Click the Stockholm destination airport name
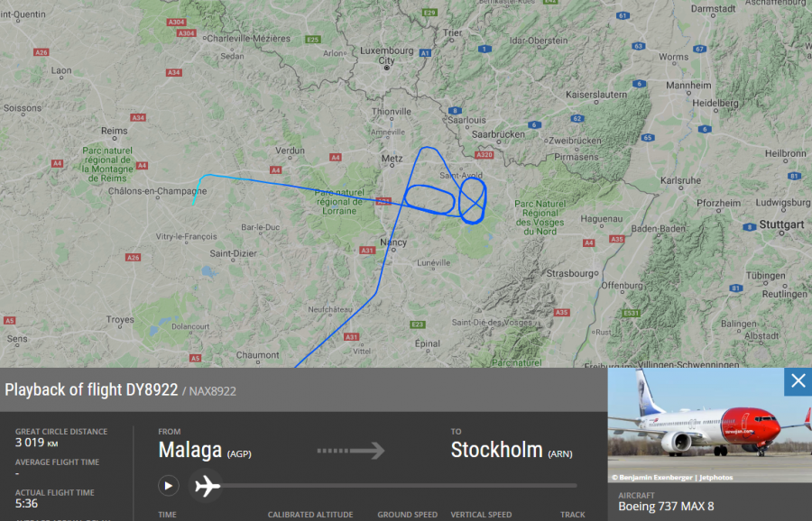812x521 pixels. click(x=496, y=450)
